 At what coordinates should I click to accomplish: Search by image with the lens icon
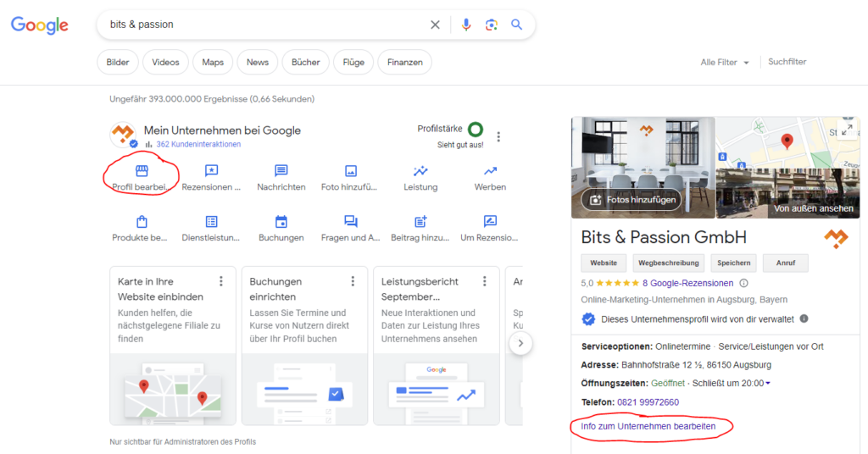(x=491, y=25)
